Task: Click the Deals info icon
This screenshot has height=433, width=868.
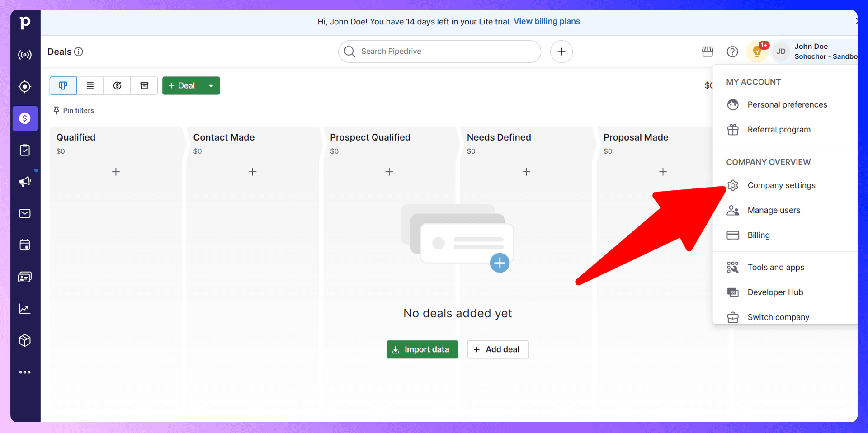Action: tap(79, 52)
